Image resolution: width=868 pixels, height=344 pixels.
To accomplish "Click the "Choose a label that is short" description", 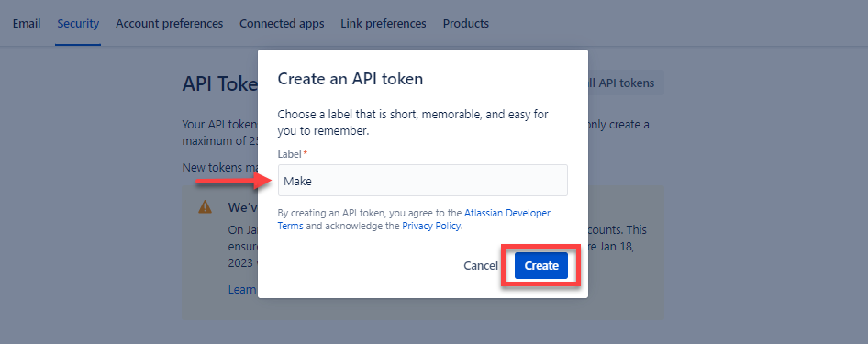I will click(x=413, y=123).
